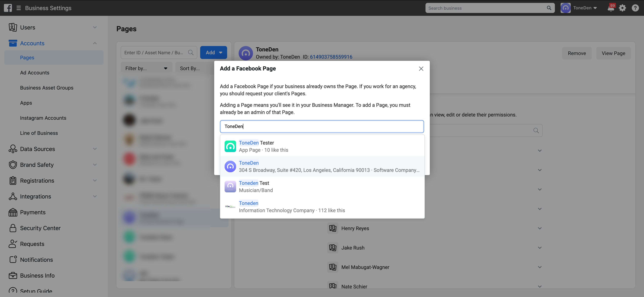Click the Registrations clipboard icon
This screenshot has width=644, height=297.
(13, 181)
